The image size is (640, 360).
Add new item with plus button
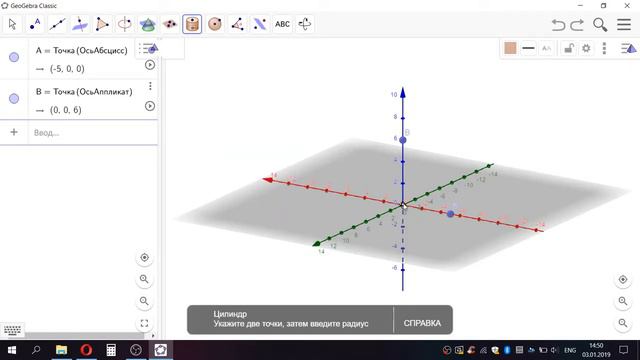pyautogui.click(x=14, y=132)
